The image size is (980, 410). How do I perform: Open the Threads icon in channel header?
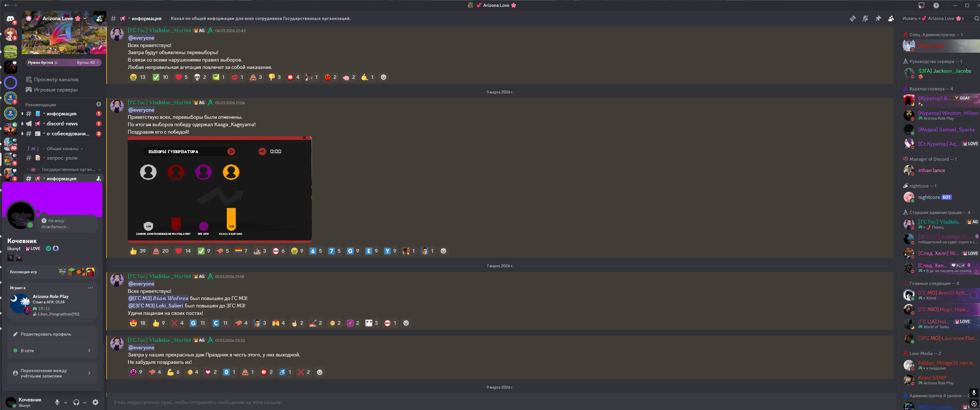[853, 18]
